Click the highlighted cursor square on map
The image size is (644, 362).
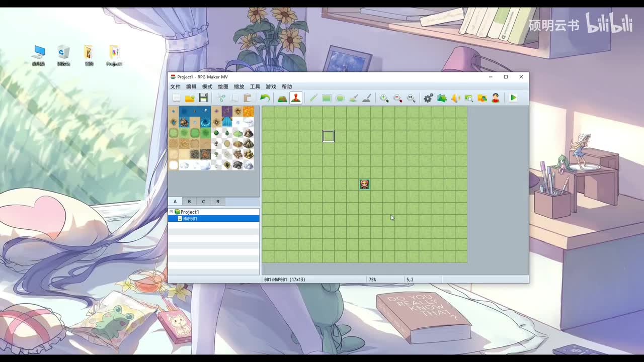pyautogui.click(x=328, y=136)
